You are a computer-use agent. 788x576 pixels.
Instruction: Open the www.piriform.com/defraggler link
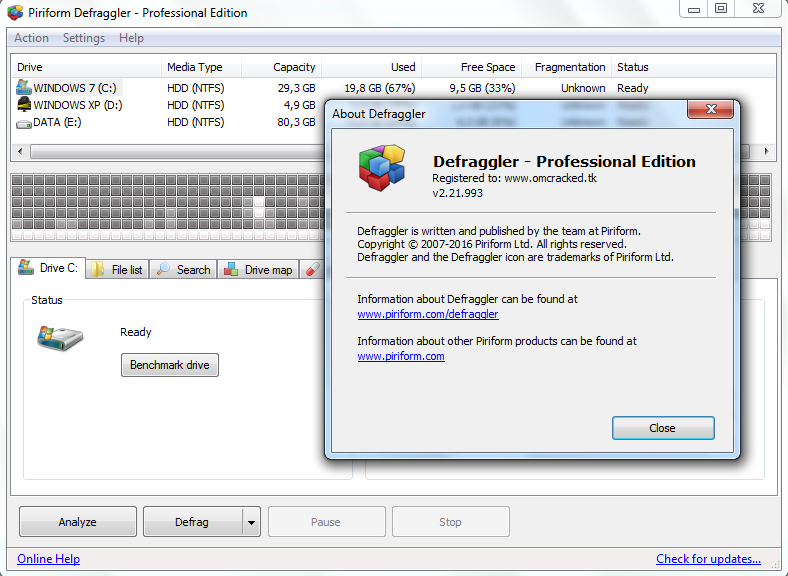tap(428, 314)
